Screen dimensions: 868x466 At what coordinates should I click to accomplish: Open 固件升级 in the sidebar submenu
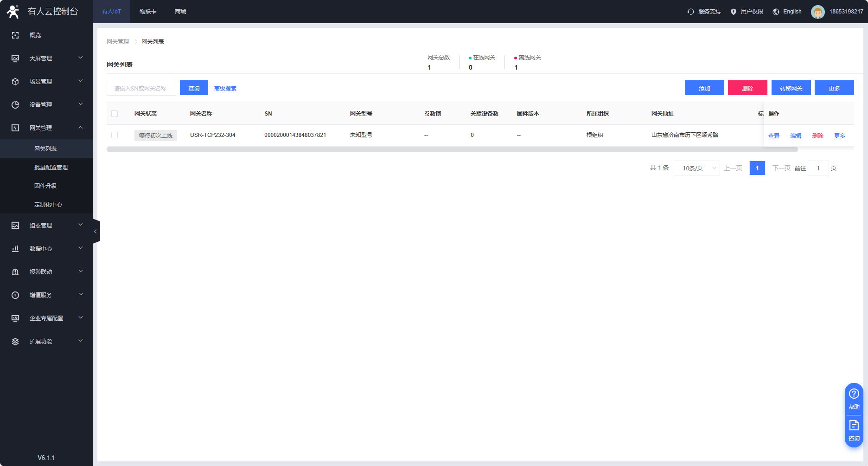pos(45,186)
